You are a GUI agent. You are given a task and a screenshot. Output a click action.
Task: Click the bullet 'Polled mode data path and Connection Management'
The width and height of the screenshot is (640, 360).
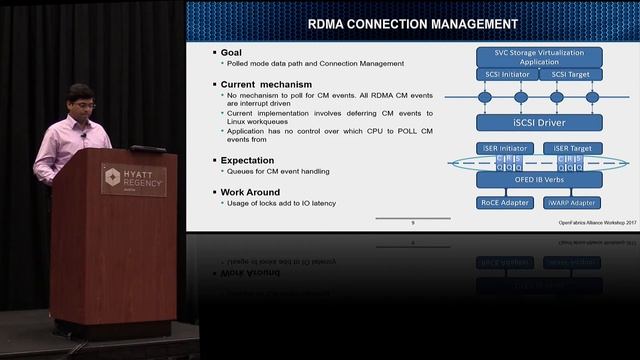(315, 64)
